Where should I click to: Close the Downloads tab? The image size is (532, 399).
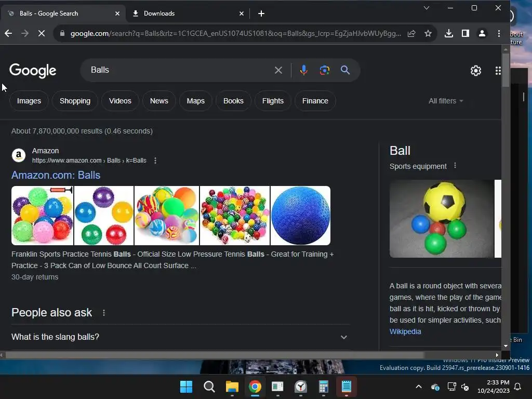(241, 14)
